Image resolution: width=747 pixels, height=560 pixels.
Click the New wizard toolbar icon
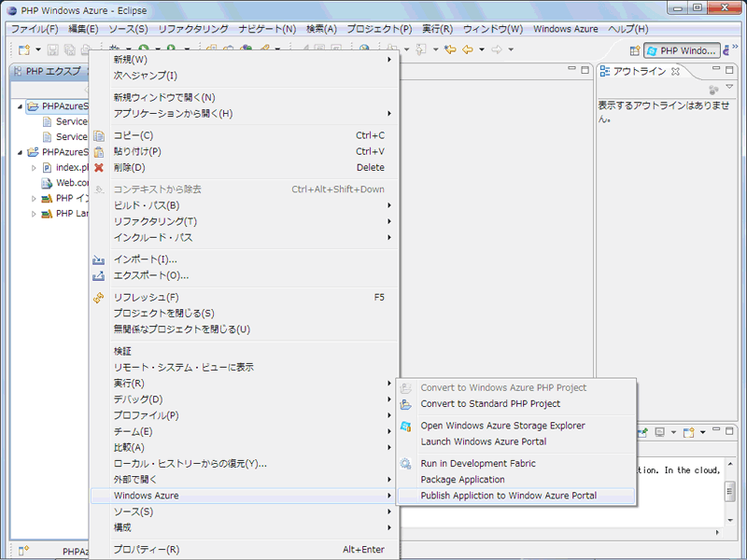tap(24, 49)
